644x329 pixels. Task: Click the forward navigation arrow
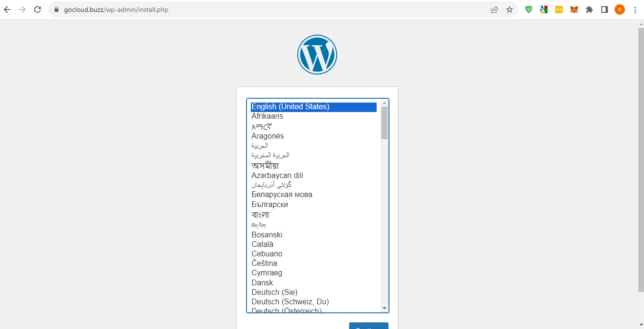(x=22, y=9)
